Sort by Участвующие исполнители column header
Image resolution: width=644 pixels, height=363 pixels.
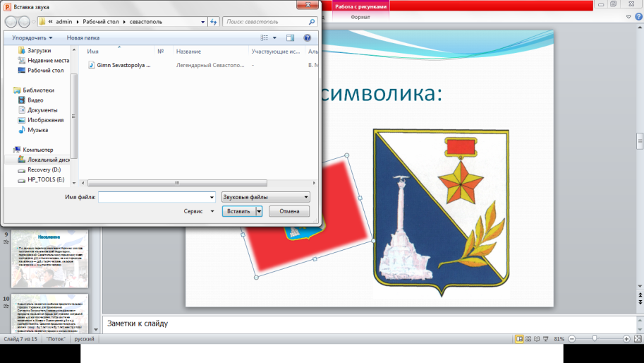[x=277, y=52]
